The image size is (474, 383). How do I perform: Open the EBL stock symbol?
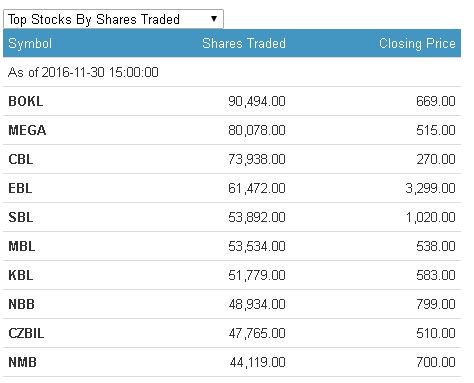pos(20,188)
